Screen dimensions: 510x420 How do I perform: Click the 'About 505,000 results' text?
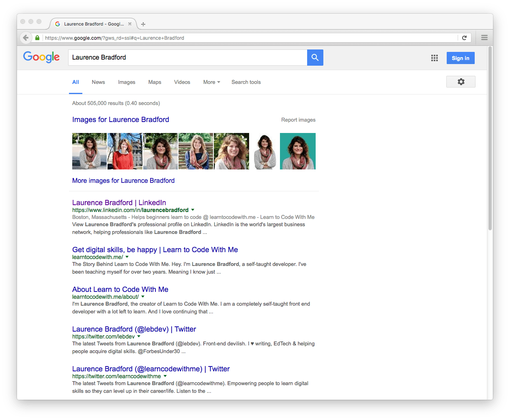116,103
